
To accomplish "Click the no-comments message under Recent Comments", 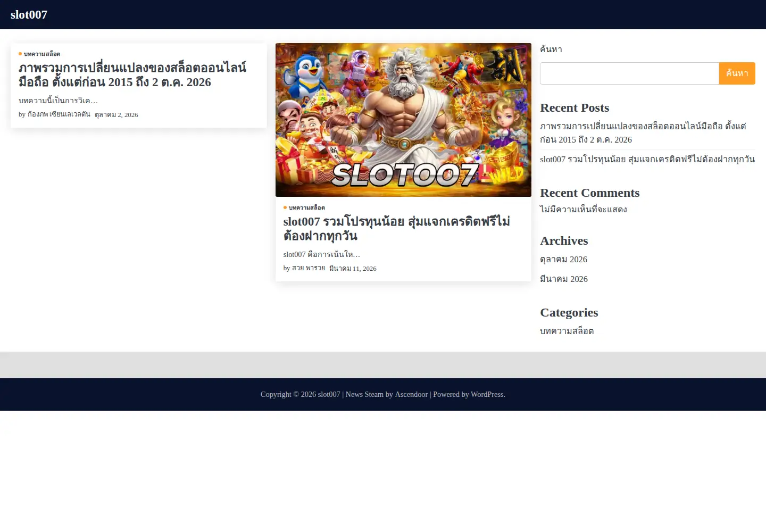I will coord(584,209).
